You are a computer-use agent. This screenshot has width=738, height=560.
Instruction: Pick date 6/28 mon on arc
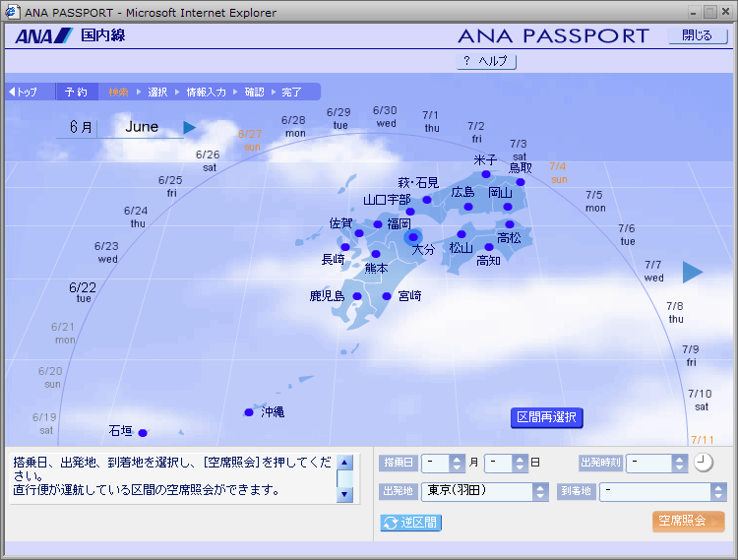(293, 126)
